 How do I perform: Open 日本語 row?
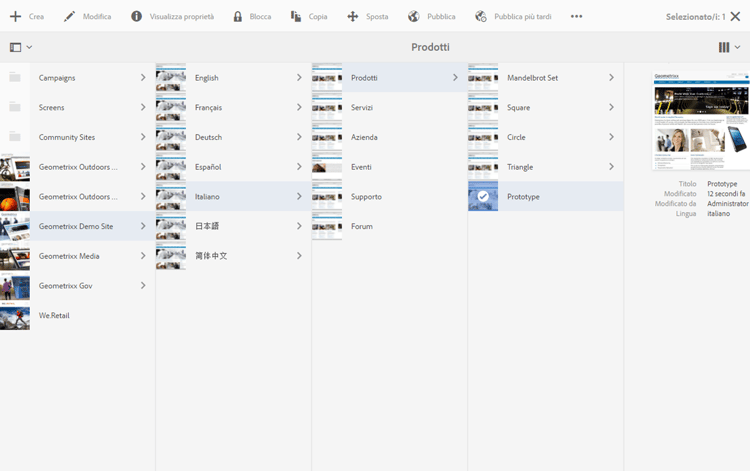(233, 226)
